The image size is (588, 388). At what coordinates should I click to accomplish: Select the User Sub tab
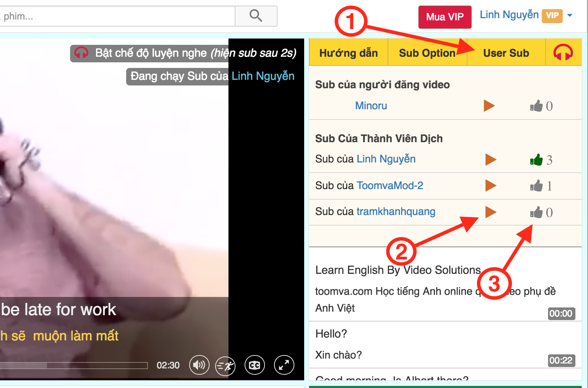pyautogui.click(x=506, y=53)
